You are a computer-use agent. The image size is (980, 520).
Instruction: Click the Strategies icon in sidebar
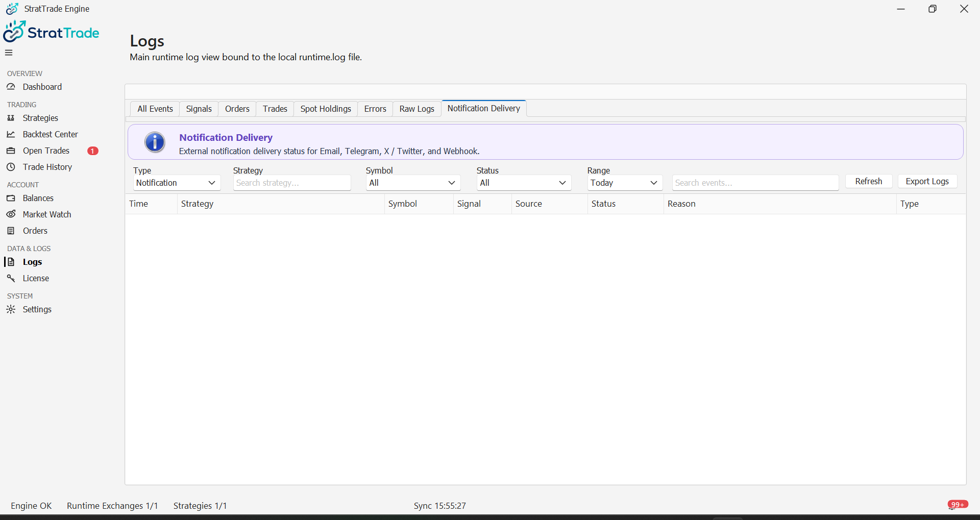(x=11, y=118)
